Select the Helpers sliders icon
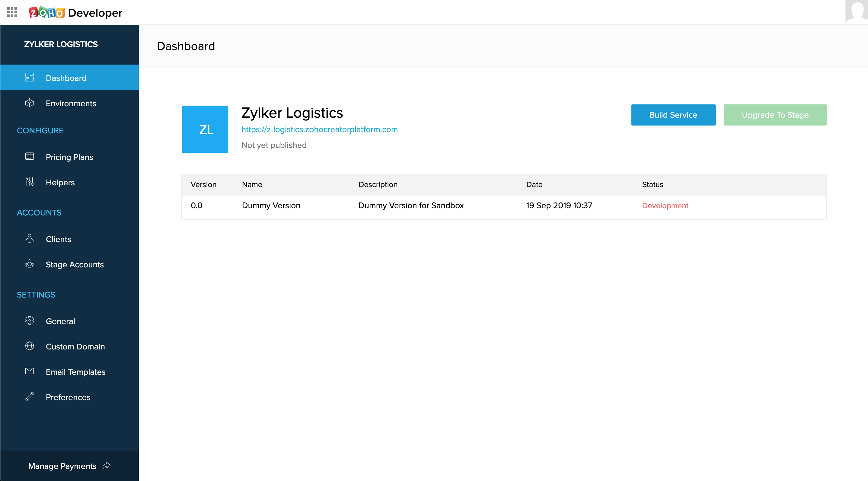868x481 pixels. 29,182
